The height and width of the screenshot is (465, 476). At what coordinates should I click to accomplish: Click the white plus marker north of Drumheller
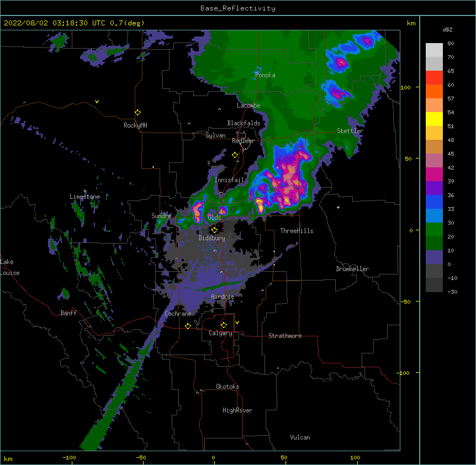click(x=338, y=207)
